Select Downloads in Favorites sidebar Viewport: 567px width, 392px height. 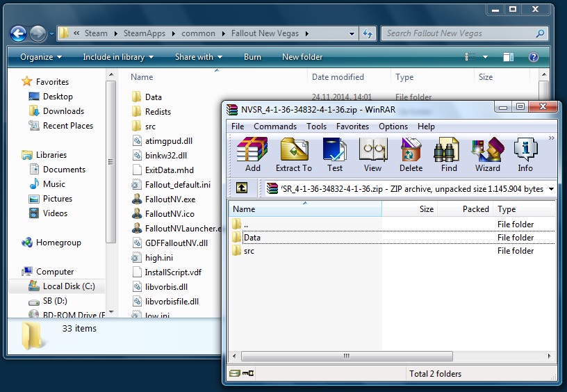point(63,111)
